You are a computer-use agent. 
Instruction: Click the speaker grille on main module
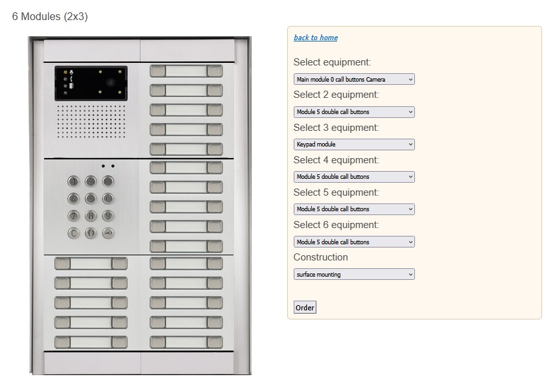[91, 122]
